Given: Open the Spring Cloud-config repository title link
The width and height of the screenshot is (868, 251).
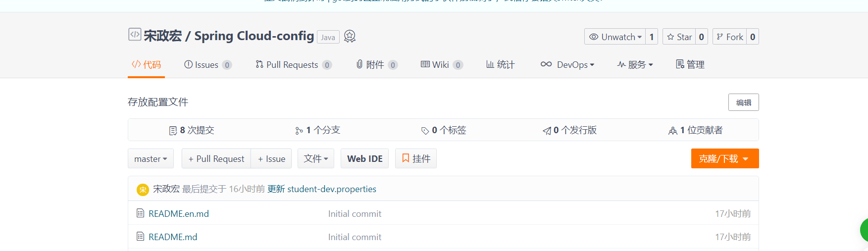Looking at the screenshot, I should click(x=254, y=36).
